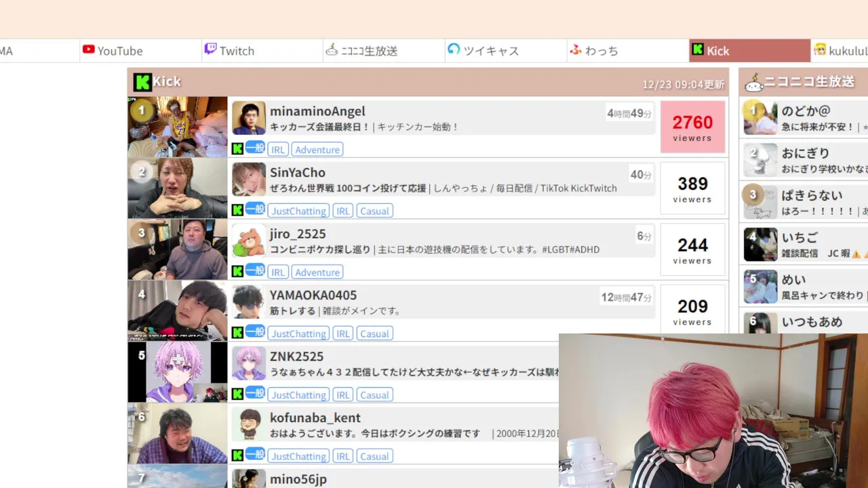The height and width of the screenshot is (488, 868).
Task: Click mino56jp's profile avatar
Action: 249,479
